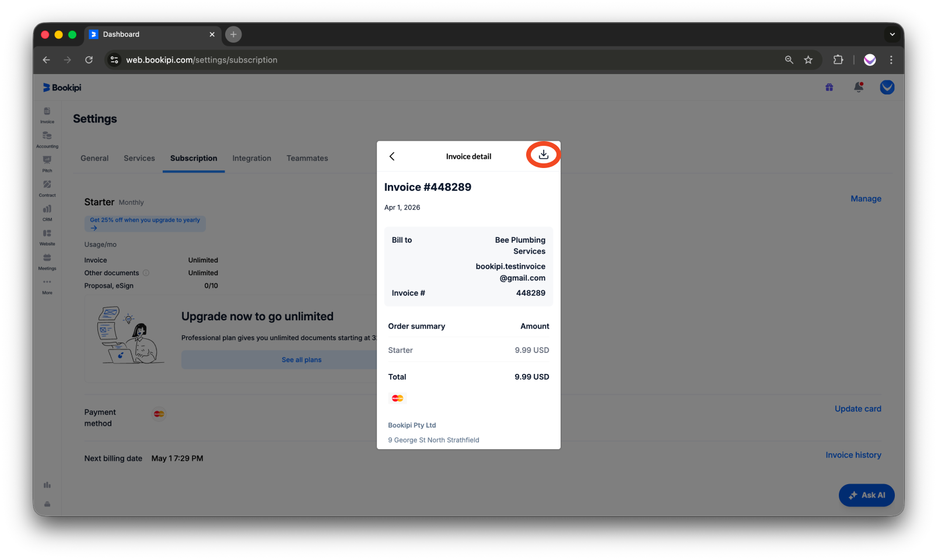Open Contract in the sidebar
Image resolution: width=938 pixels, height=560 pixels.
coord(47,188)
